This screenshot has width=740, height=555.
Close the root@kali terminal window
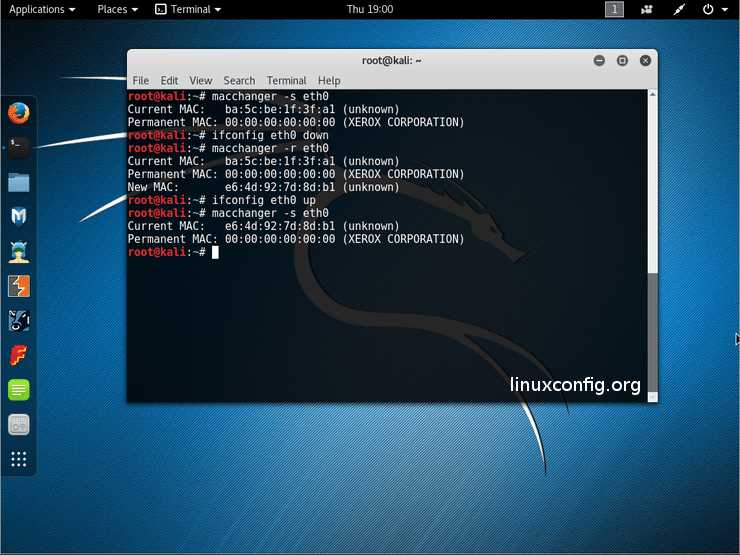[646, 60]
